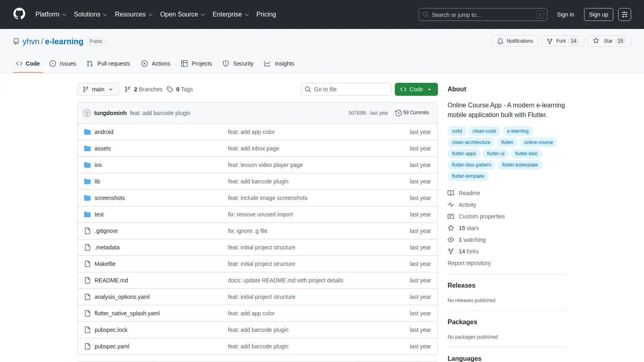Star the repository with Star button
The image size is (644, 362).
point(609,41)
